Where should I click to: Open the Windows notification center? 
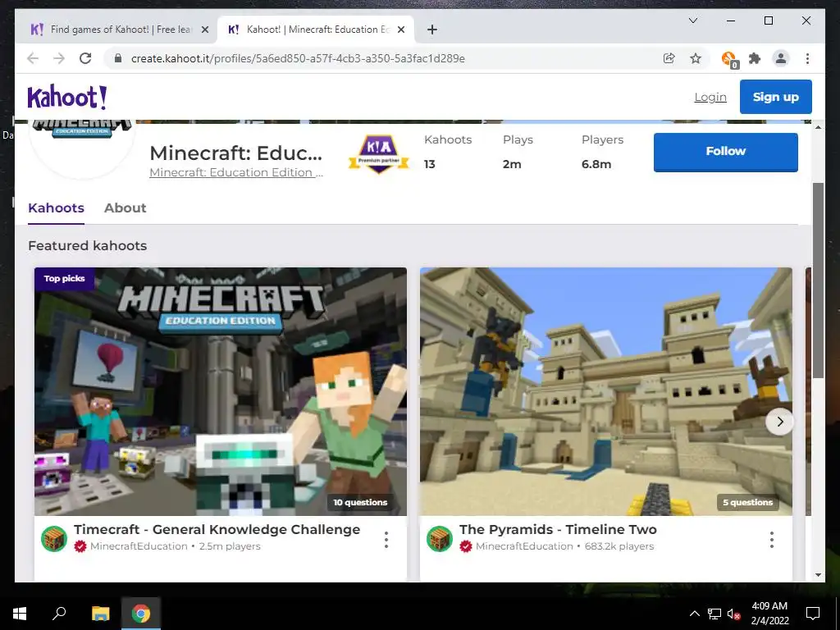pyautogui.click(x=813, y=614)
